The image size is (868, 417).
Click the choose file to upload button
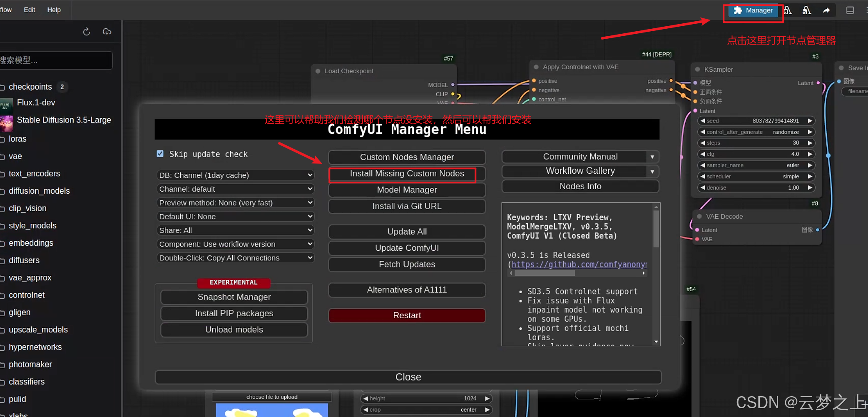pos(272,397)
